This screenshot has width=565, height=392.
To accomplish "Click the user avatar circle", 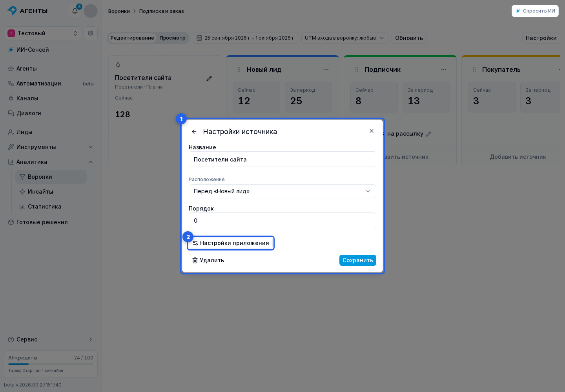I will pyautogui.click(x=91, y=11).
